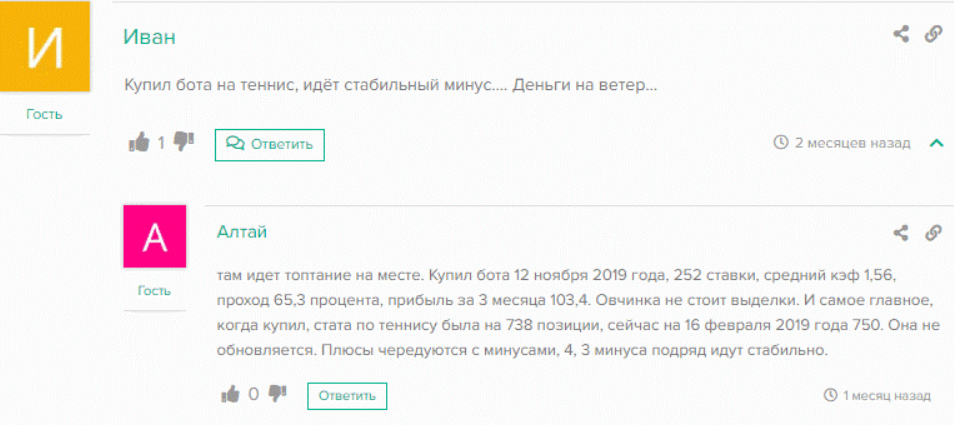
Task: Thumbs down Алтай's reply
Action: [277, 393]
